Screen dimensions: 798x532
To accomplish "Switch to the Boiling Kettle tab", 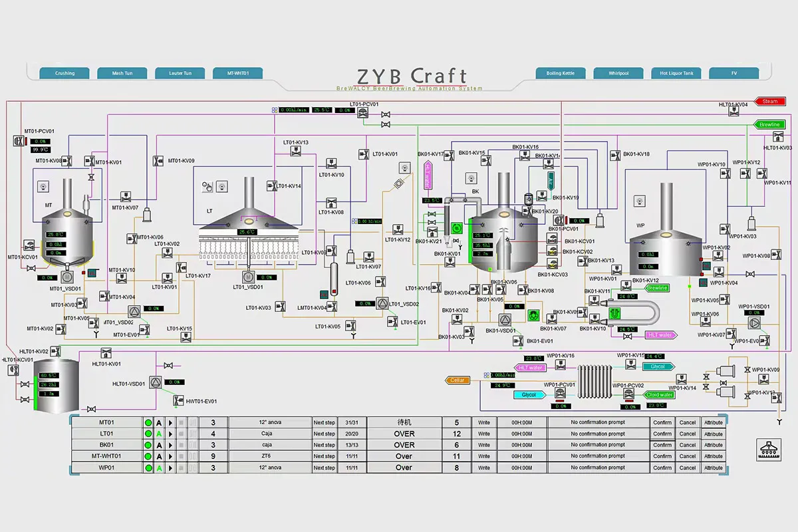I will coord(561,73).
